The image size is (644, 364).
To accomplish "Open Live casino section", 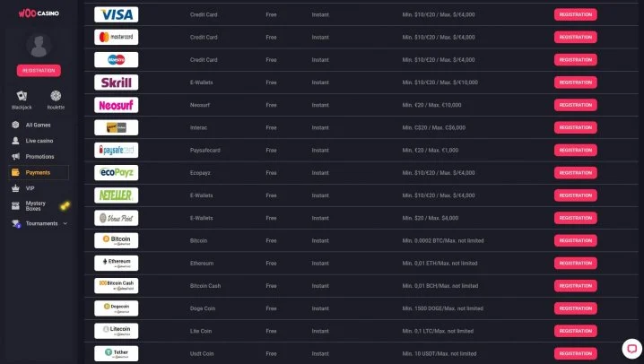I will pyautogui.click(x=40, y=141).
